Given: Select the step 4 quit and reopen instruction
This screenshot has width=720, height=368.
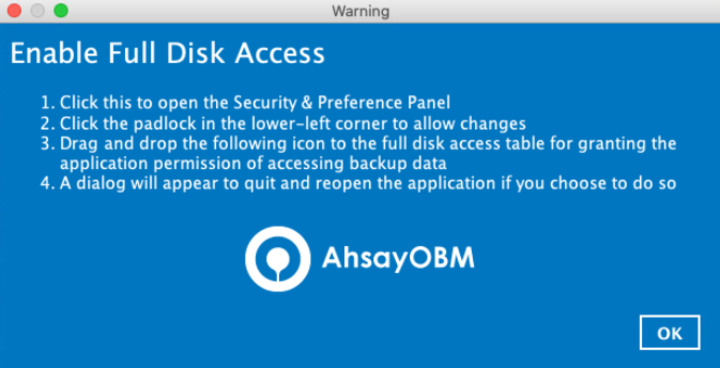Looking at the screenshot, I should click(x=358, y=184).
